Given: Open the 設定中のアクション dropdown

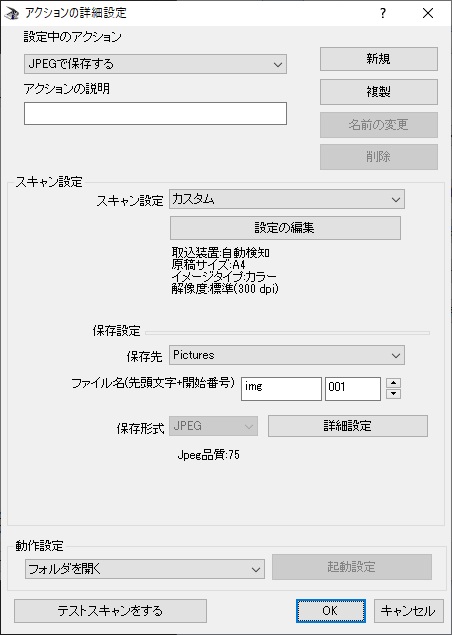Looking at the screenshot, I should click(x=155, y=64).
